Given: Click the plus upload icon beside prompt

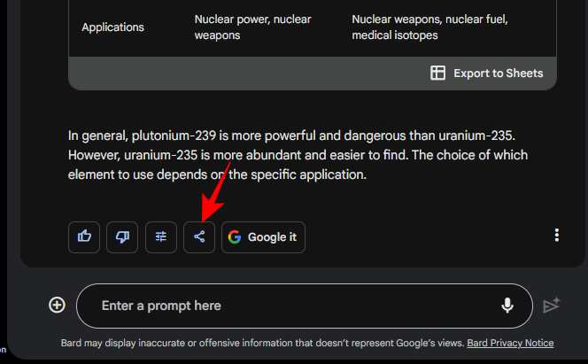Looking at the screenshot, I should pos(57,305).
